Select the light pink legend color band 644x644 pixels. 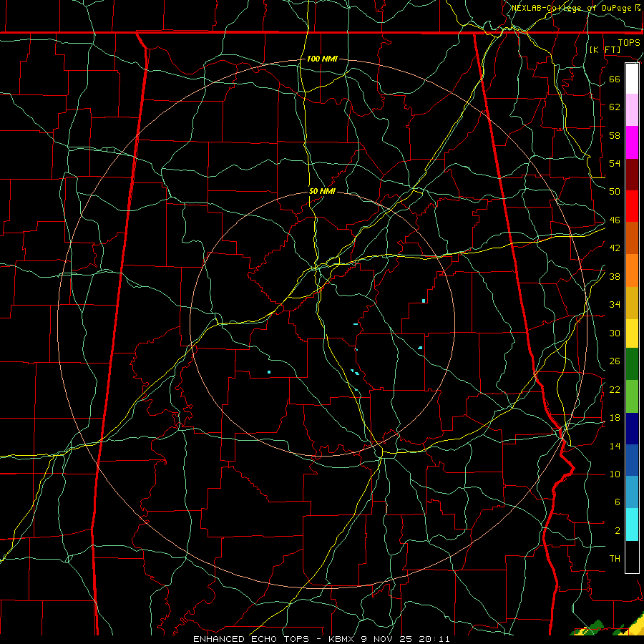[x=632, y=110]
